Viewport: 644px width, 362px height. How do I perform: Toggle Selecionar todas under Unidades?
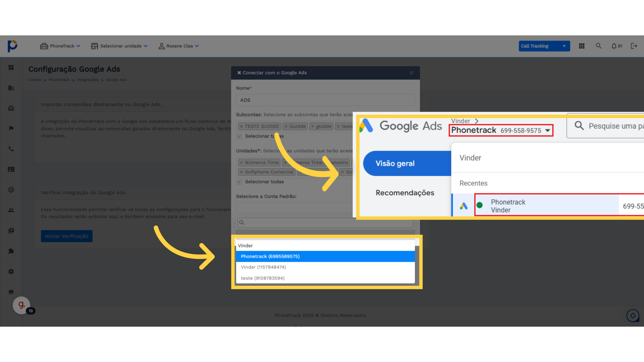point(239,182)
